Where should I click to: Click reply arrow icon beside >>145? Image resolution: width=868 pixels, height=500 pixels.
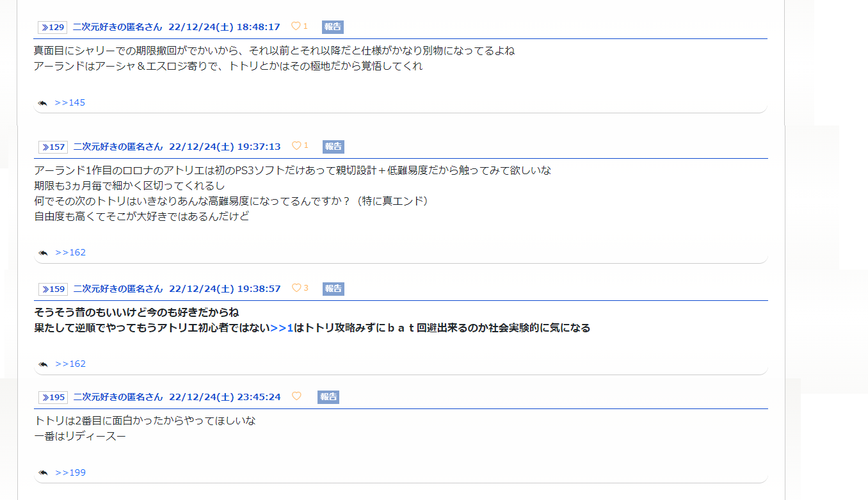43,103
